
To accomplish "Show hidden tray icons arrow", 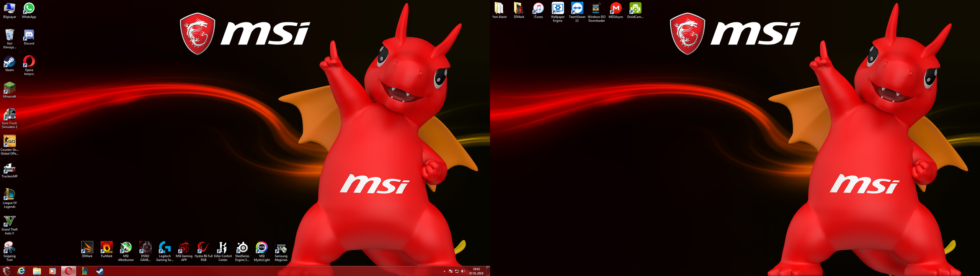I will (444, 271).
